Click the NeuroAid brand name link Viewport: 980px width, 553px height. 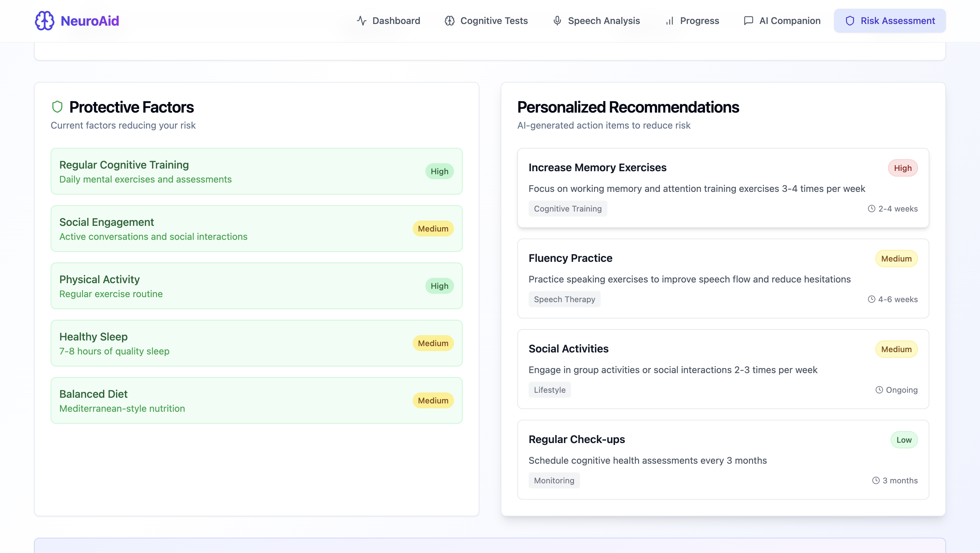90,21
